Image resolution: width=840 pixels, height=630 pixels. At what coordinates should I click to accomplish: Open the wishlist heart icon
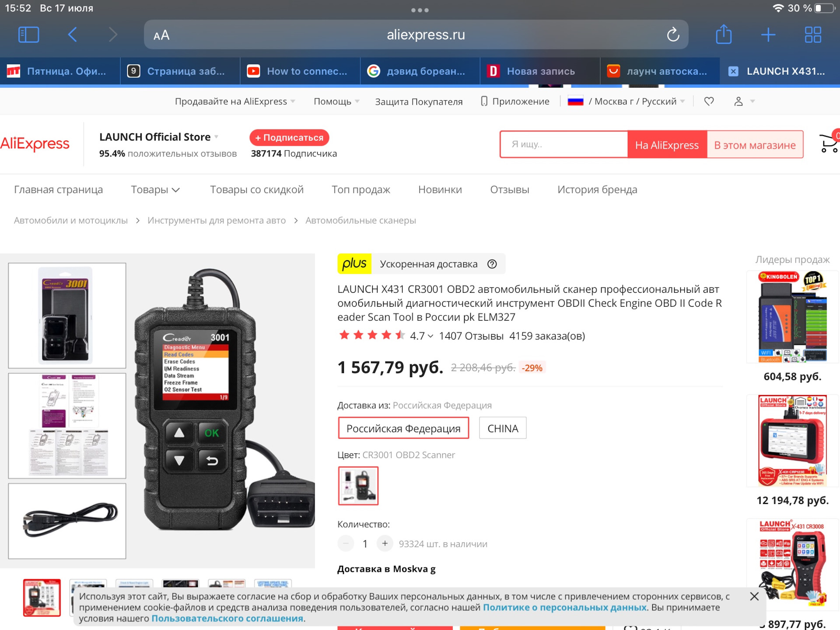[x=709, y=101]
